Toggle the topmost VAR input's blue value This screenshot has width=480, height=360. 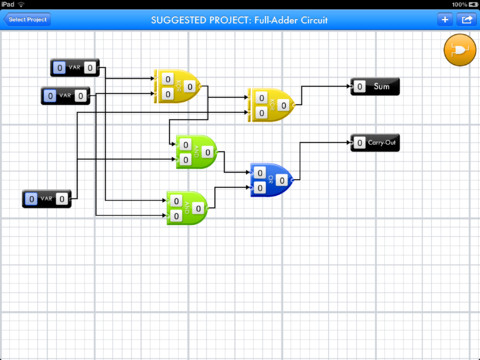[x=59, y=68]
